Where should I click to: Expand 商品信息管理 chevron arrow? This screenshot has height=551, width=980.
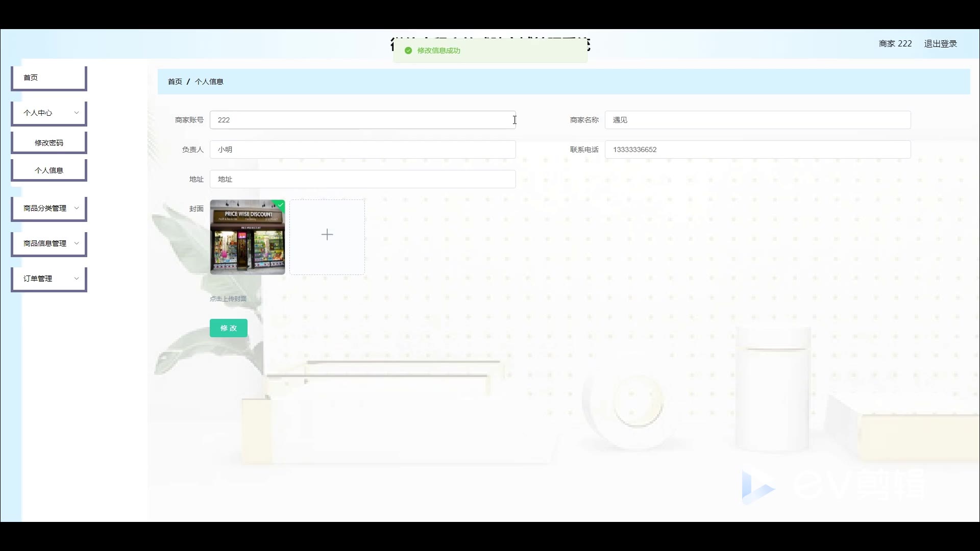pos(77,243)
